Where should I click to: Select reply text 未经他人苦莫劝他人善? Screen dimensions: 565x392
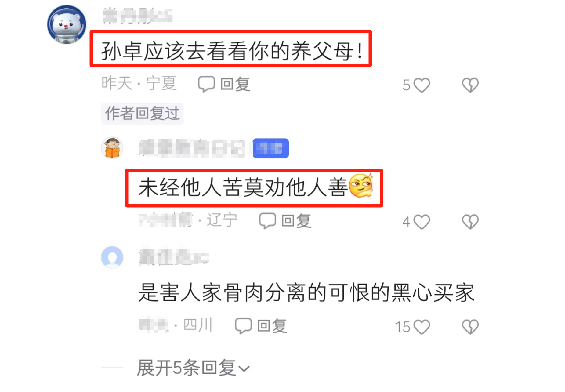pyautogui.click(x=243, y=187)
